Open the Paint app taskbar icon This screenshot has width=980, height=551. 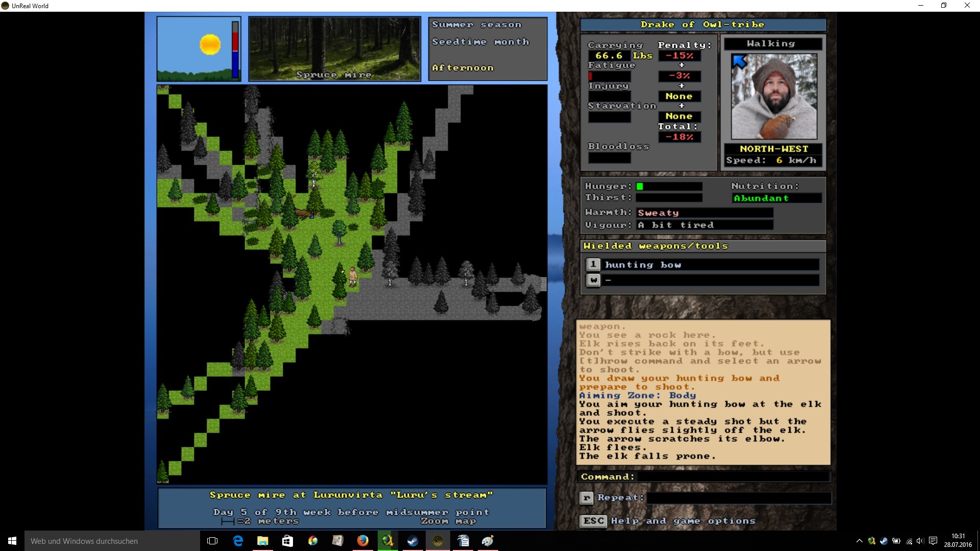(x=488, y=541)
